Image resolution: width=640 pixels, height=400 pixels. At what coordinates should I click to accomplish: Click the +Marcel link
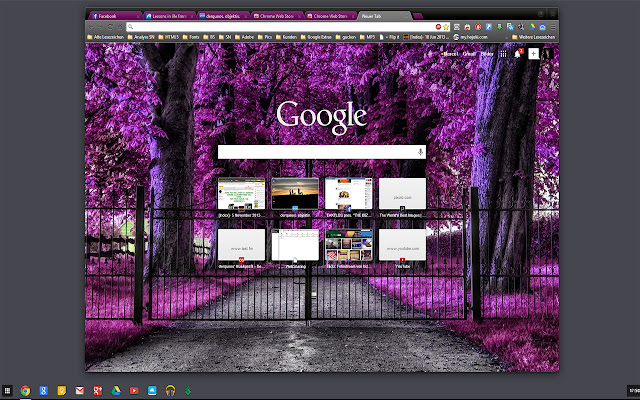click(x=450, y=53)
